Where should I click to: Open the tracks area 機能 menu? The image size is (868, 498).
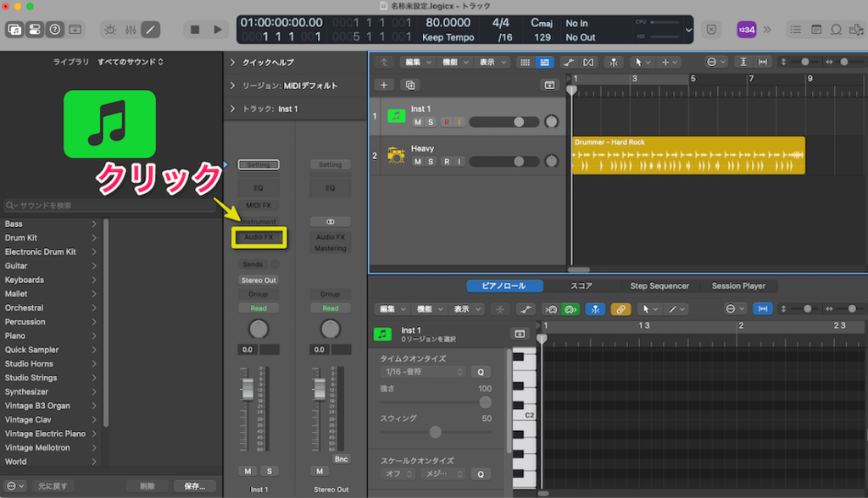454,63
